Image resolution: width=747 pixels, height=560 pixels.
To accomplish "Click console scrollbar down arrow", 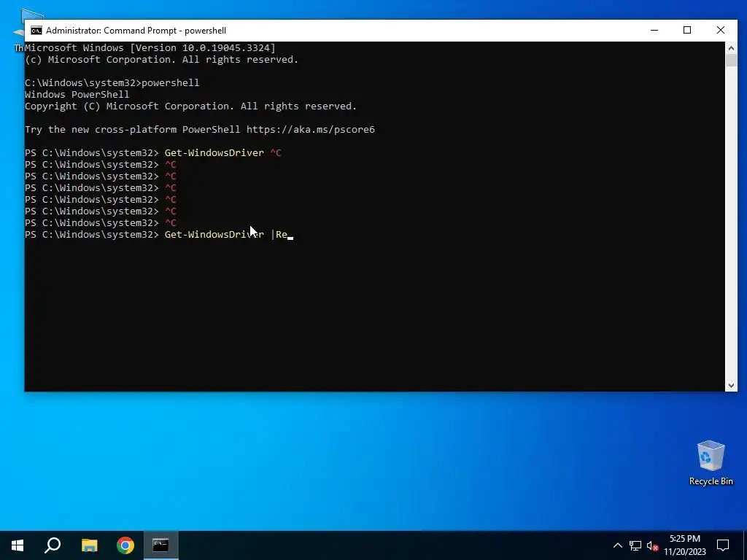I will 731,386.
